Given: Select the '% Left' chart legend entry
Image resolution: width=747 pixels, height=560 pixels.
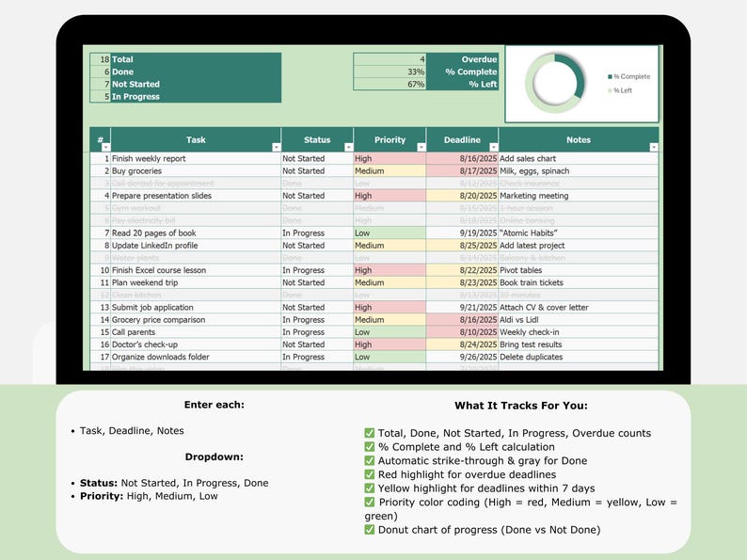Looking at the screenshot, I should (620, 90).
